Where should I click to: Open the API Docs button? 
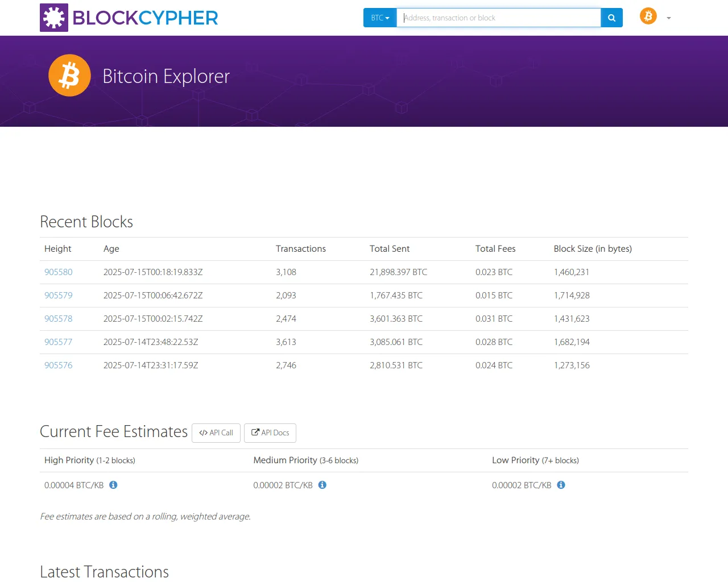click(x=270, y=433)
